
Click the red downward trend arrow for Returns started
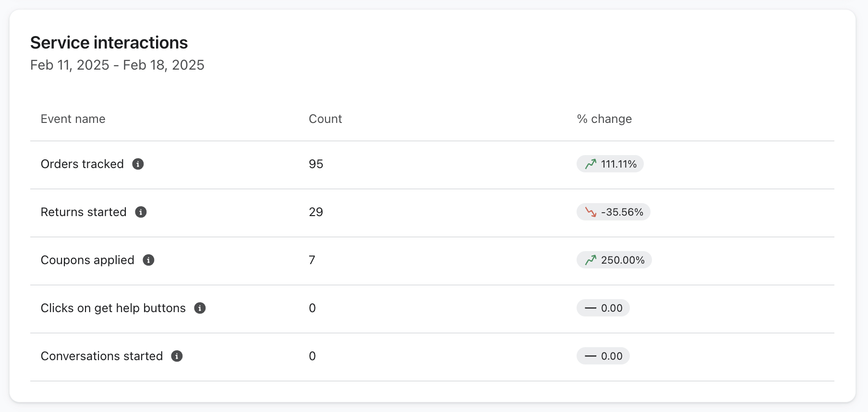point(591,212)
